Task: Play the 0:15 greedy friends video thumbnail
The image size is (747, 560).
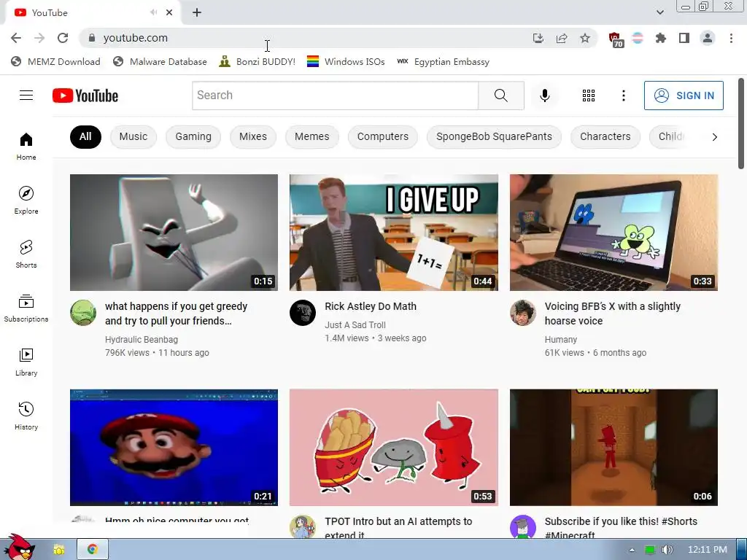Action: [174, 233]
